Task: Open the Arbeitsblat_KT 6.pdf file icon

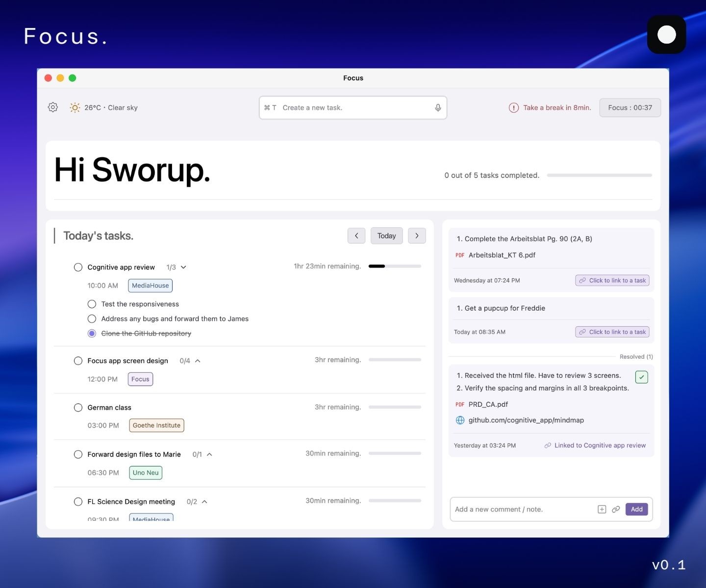Action: coord(460,255)
